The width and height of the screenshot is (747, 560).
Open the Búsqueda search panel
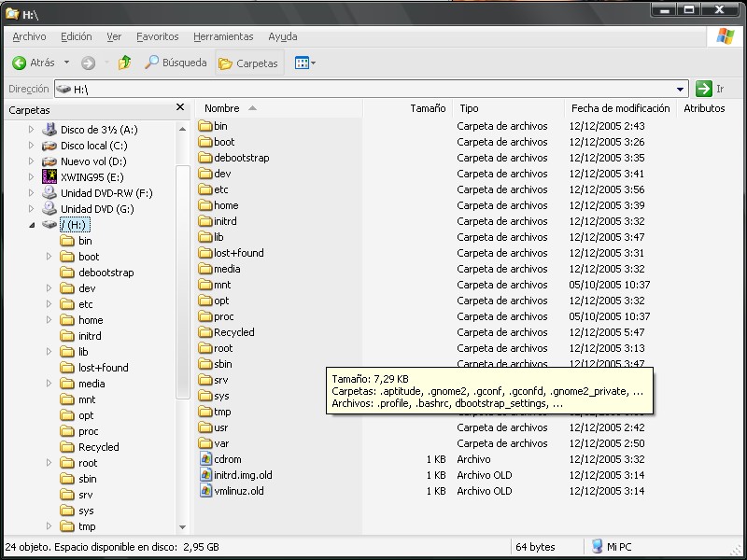(x=176, y=63)
